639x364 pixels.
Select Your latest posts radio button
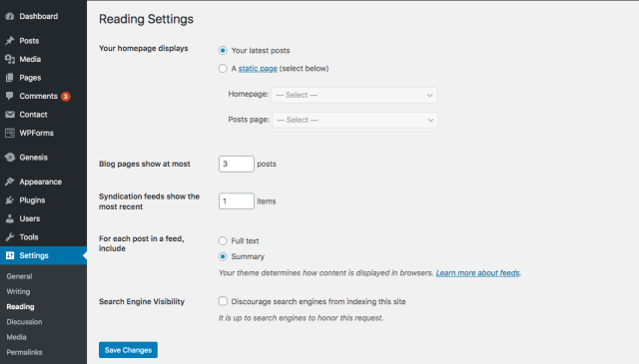pos(223,51)
